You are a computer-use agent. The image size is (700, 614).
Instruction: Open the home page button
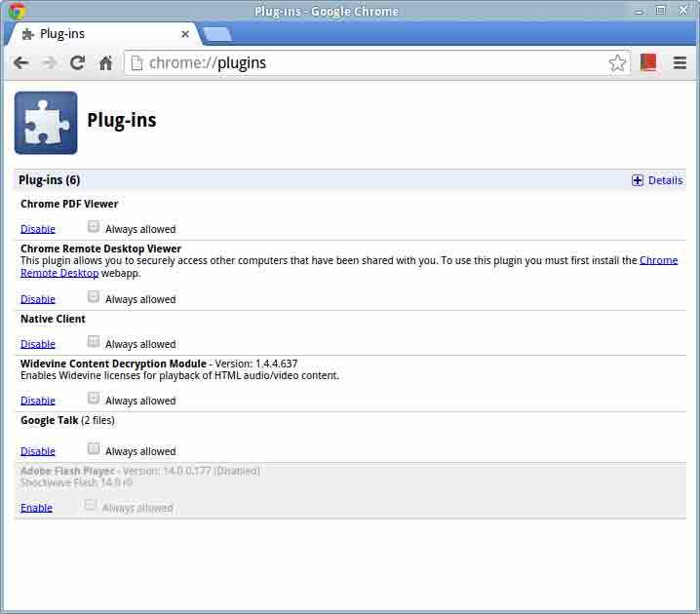pos(105,63)
